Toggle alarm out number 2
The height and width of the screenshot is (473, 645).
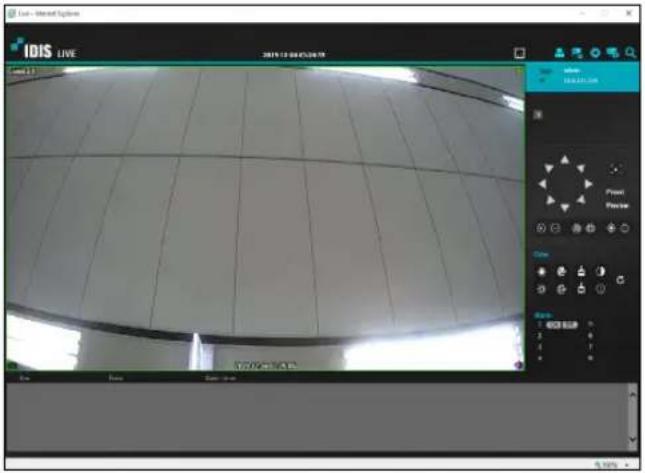[x=540, y=336]
